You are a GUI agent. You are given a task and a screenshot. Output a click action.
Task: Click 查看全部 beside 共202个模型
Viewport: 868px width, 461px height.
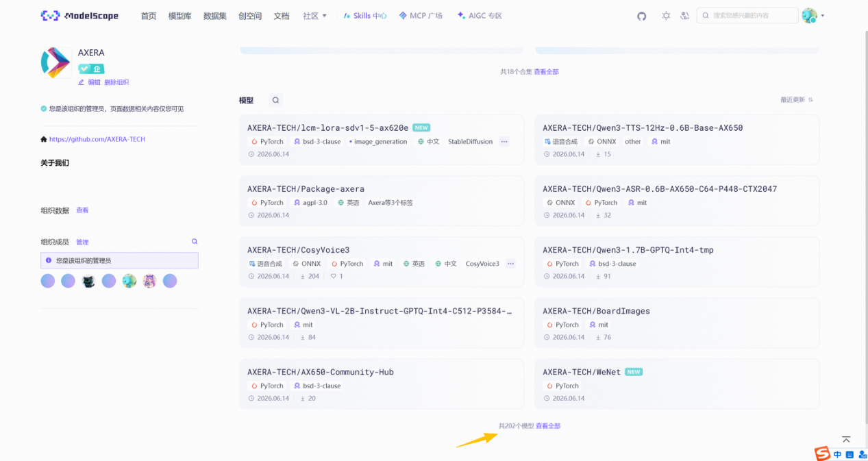pos(548,426)
